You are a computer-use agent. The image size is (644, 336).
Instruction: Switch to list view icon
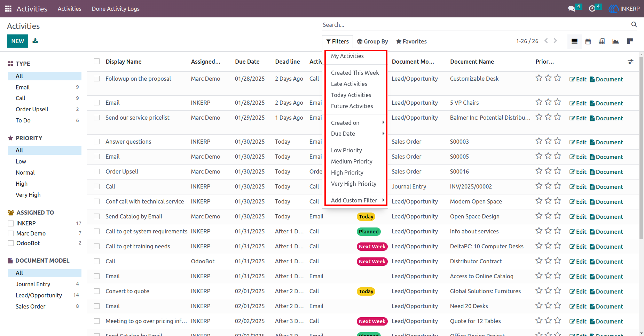tap(574, 41)
